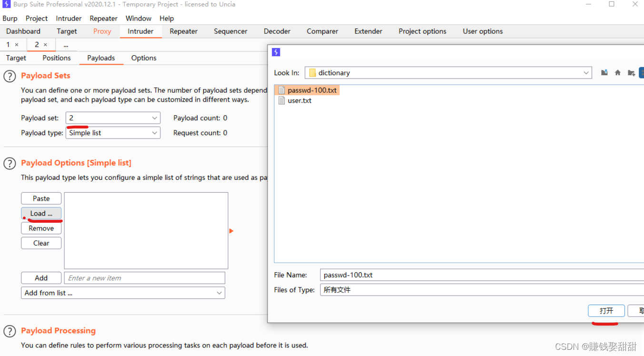This screenshot has width=644, height=356.
Task: Select the passwd-100.txt file name
Action: (312, 90)
